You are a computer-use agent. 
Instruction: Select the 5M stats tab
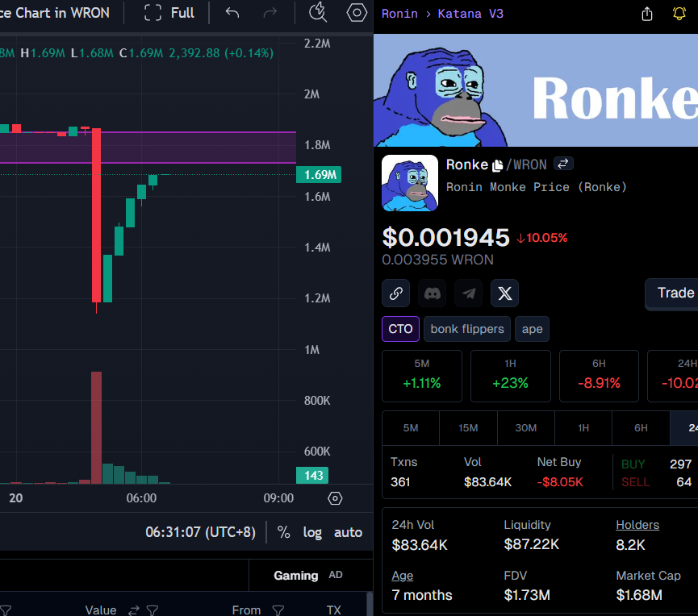411,428
